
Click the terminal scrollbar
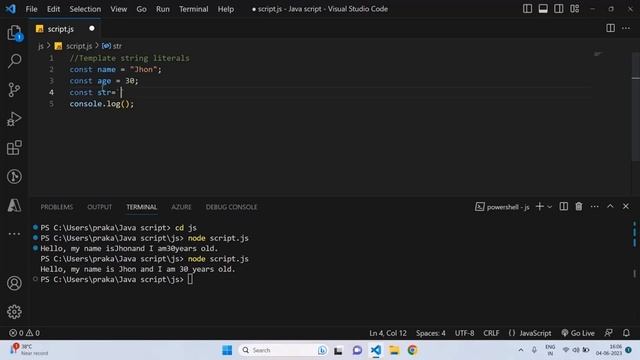(634, 251)
